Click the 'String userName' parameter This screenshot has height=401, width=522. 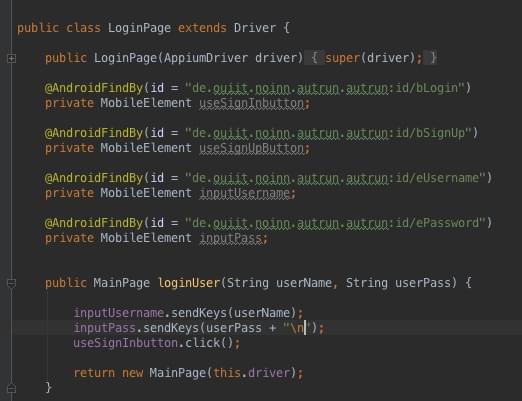[x=279, y=283]
